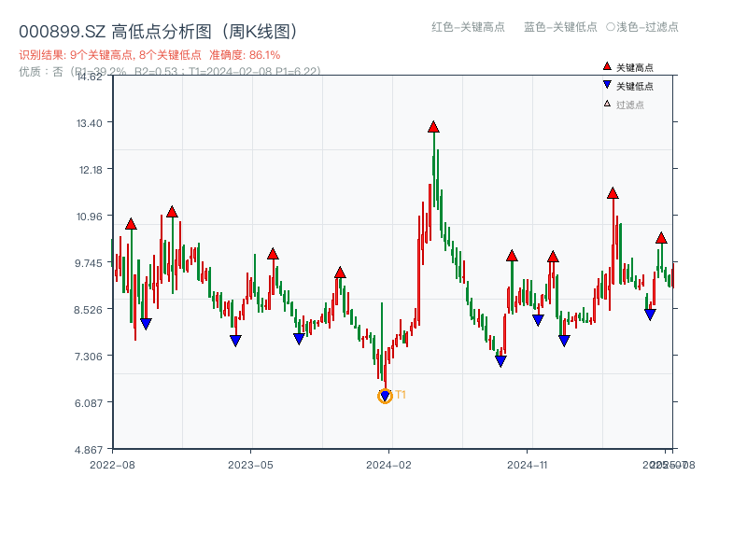747x560 pixels.
Task: Click the 2024-02 x-axis date label
Action: tap(388, 465)
